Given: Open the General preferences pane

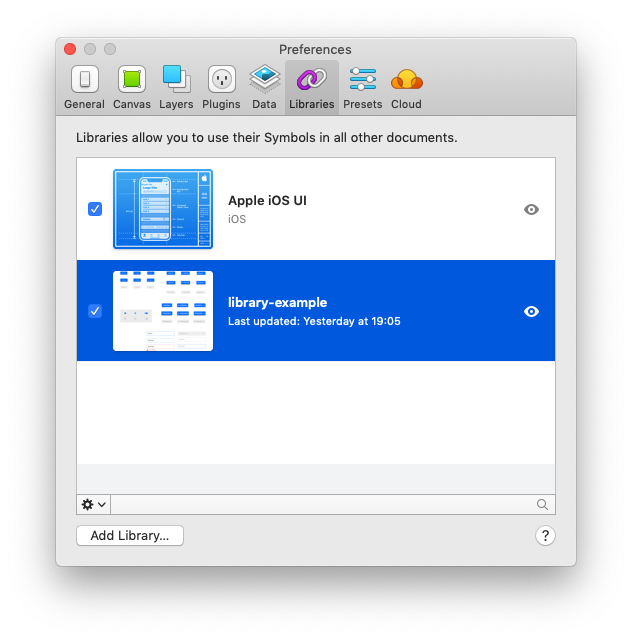Looking at the screenshot, I should click(84, 80).
